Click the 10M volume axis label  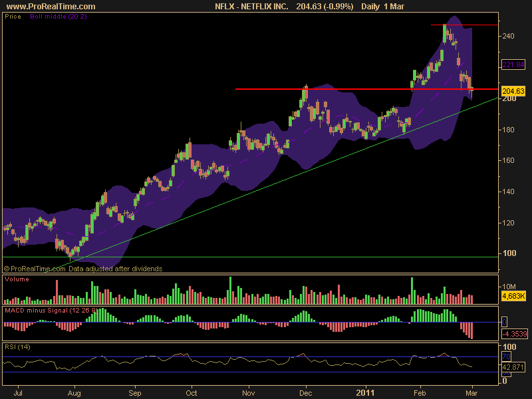(x=509, y=287)
